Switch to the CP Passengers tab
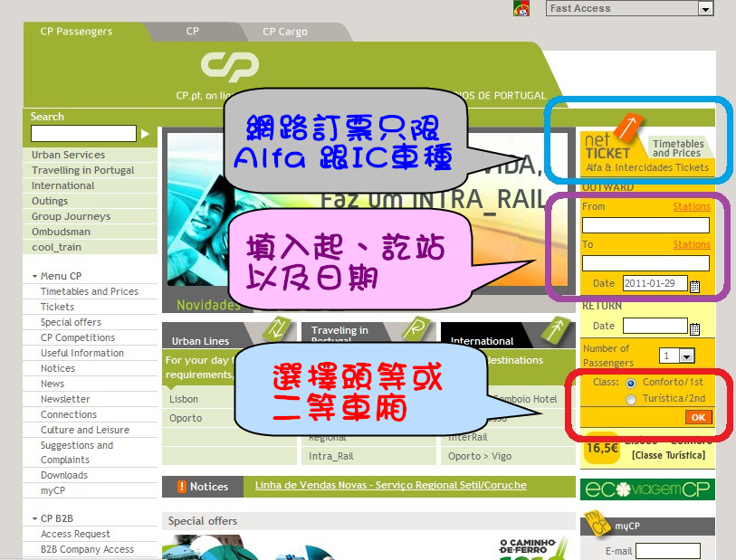 (77, 32)
